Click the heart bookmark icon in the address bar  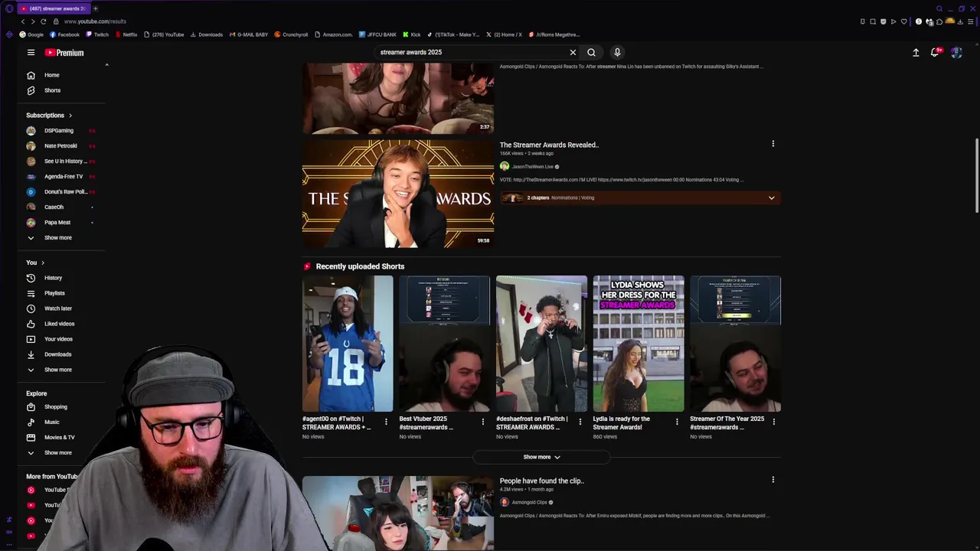click(903, 21)
